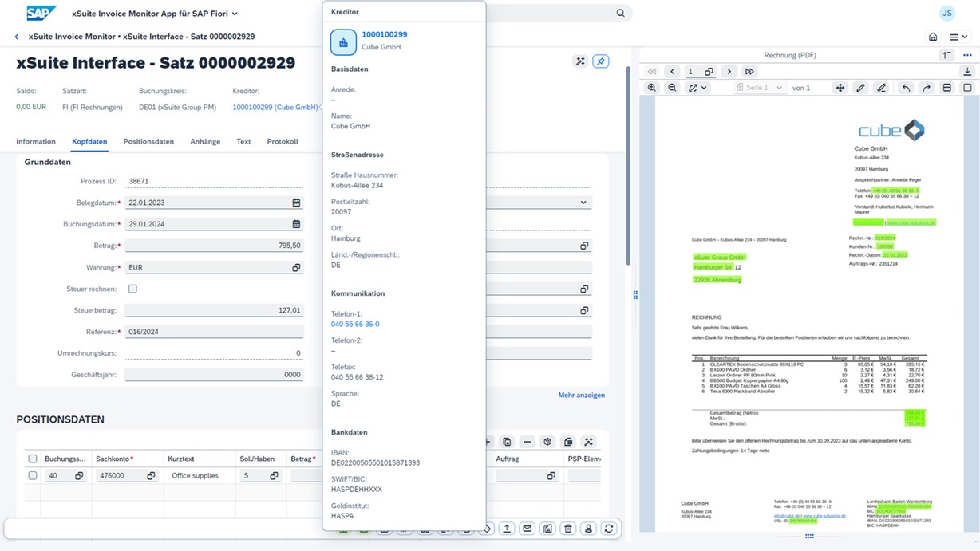Toggle the pin header button

(601, 61)
